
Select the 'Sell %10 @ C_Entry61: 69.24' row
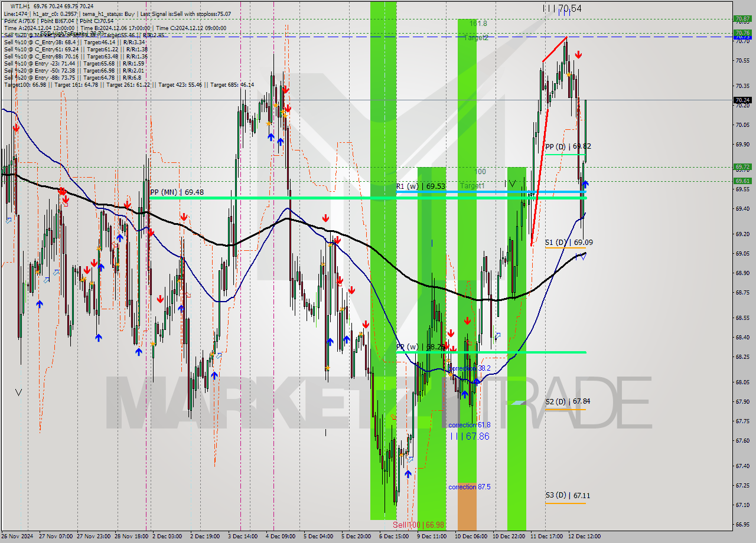[x=75, y=49]
